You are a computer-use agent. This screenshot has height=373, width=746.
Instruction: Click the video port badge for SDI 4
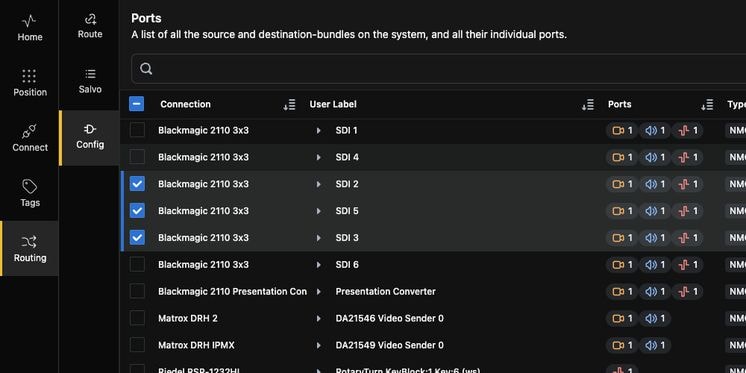[x=622, y=157]
